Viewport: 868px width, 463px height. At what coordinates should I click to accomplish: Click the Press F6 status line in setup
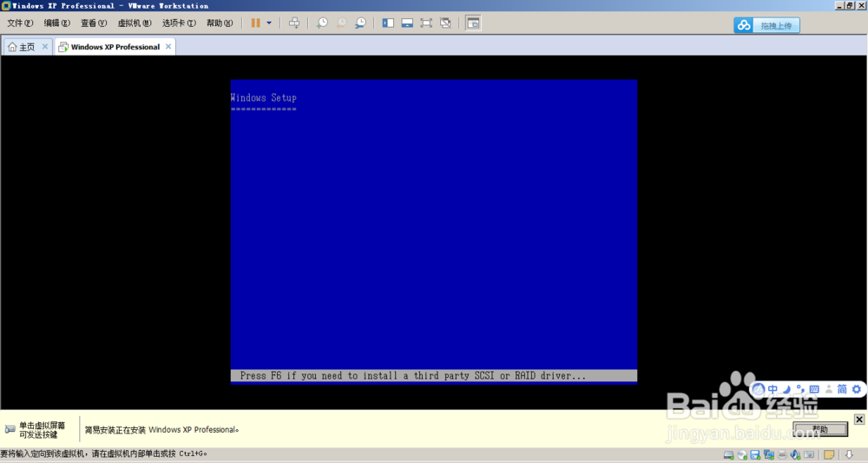[433, 375]
